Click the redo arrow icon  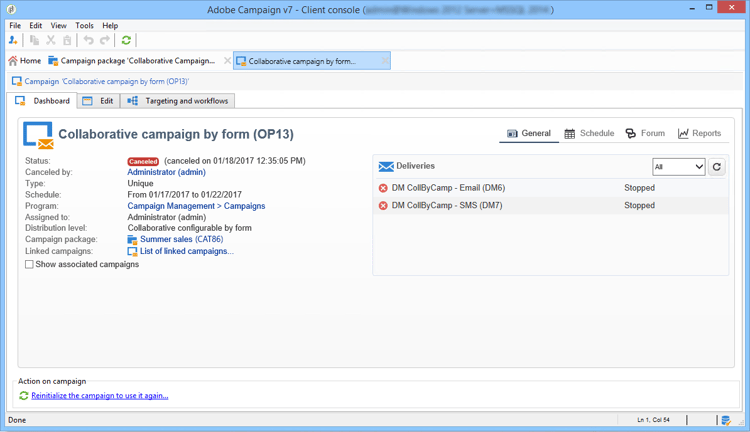point(105,40)
